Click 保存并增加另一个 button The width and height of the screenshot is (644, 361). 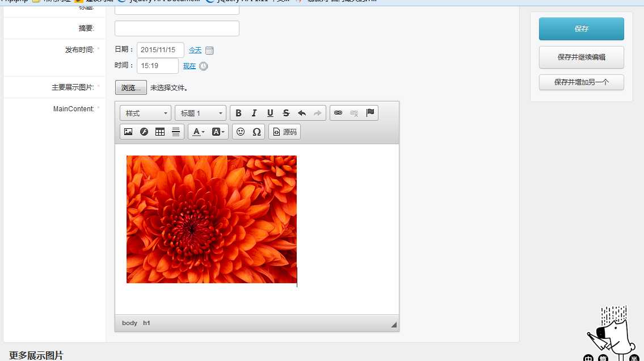581,82
